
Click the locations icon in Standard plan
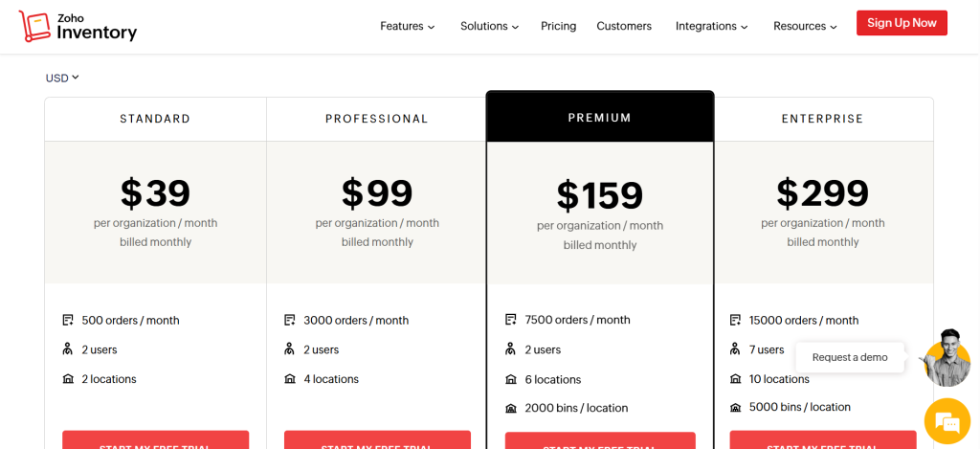point(68,379)
